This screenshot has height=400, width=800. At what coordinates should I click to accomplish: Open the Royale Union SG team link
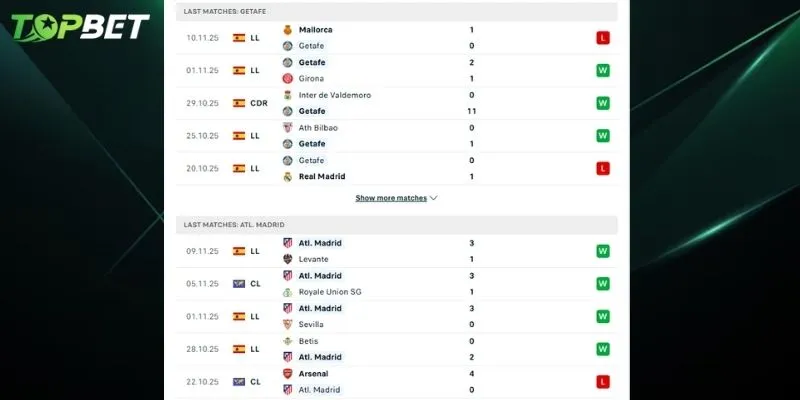[x=330, y=292]
